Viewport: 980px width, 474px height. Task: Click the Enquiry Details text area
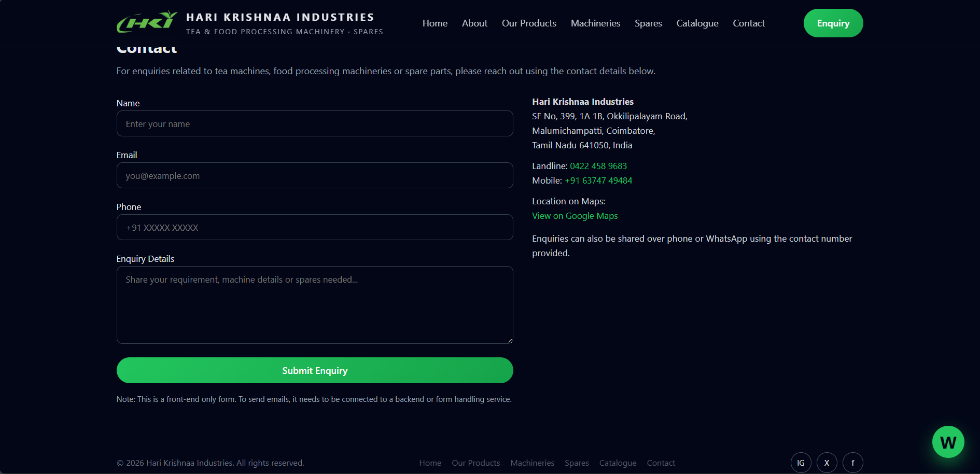pyautogui.click(x=315, y=305)
